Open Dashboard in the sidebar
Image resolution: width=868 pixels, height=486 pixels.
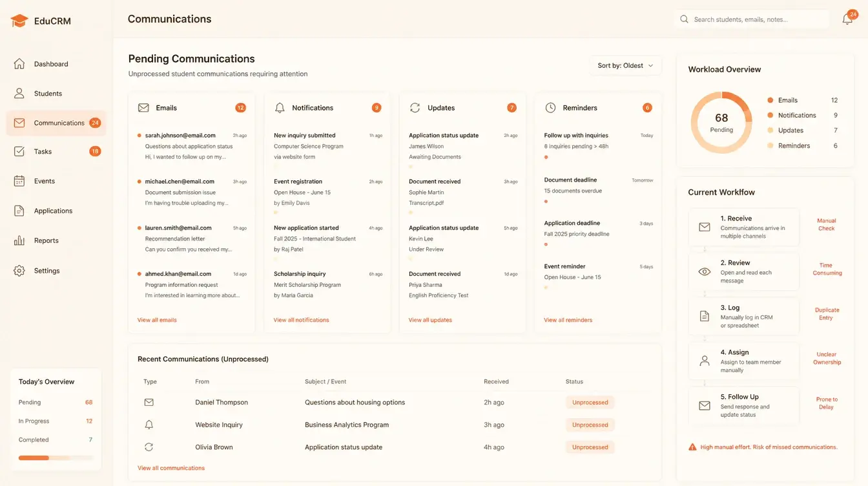(x=56, y=64)
